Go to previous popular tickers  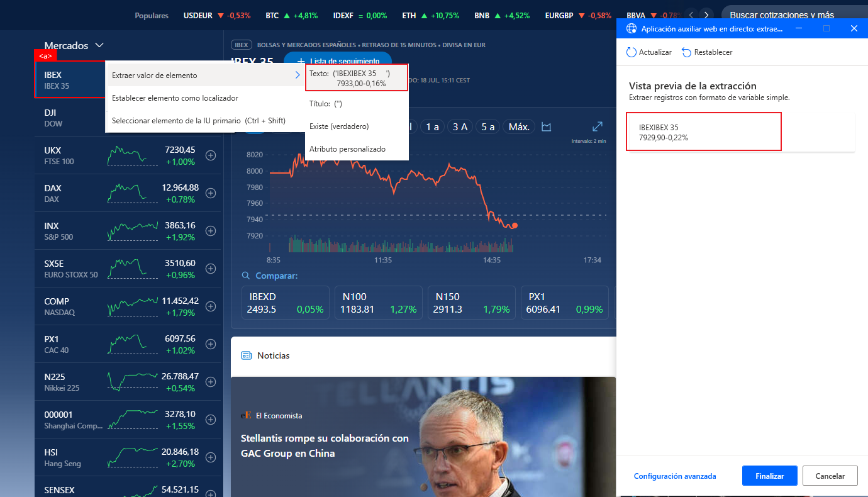pos(692,15)
